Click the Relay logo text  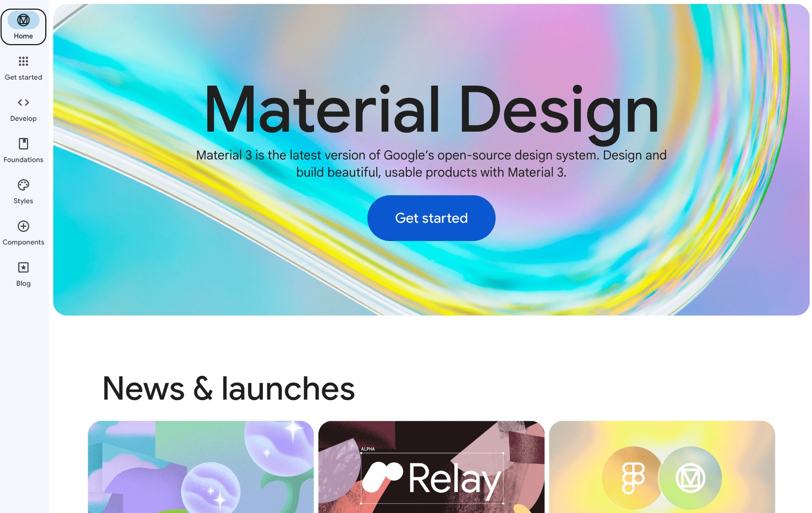coord(455,480)
